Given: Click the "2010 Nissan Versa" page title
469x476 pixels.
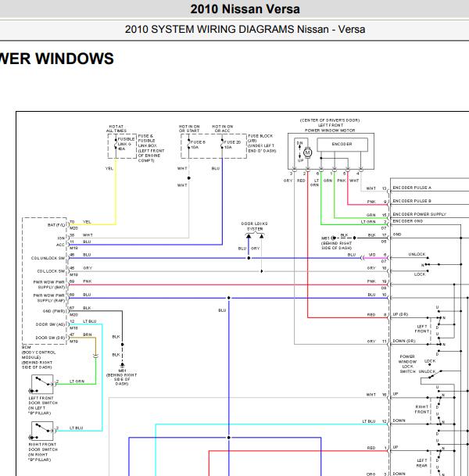Looking at the screenshot, I should [245, 9].
